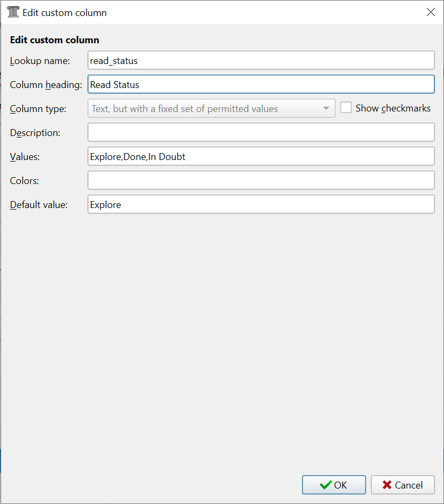The image size is (444, 504).
Task: Click the "Default value:" label
Action: tap(39, 205)
